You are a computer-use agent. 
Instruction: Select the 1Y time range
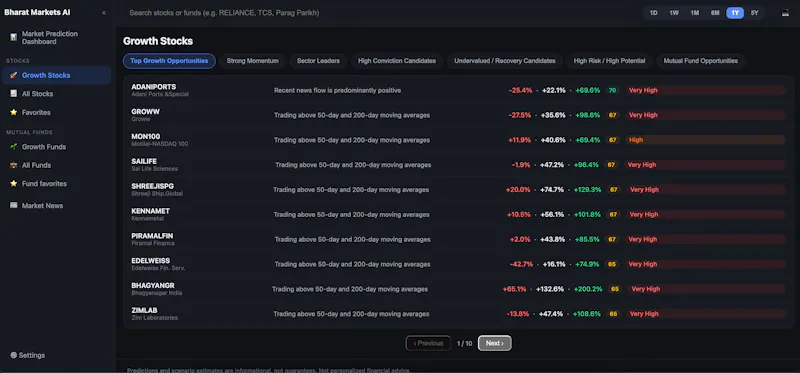pos(735,13)
